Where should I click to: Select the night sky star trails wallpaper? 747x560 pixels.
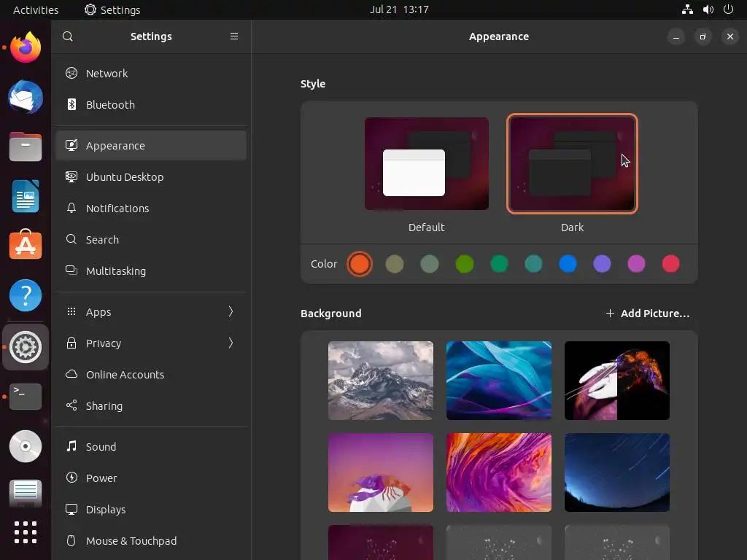[617, 472]
